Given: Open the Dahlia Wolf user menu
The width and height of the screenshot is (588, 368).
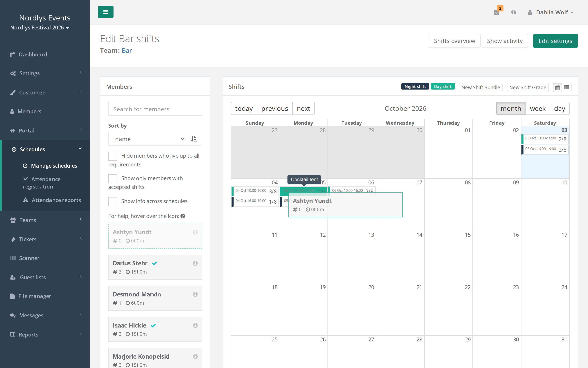Looking at the screenshot, I should (x=551, y=12).
